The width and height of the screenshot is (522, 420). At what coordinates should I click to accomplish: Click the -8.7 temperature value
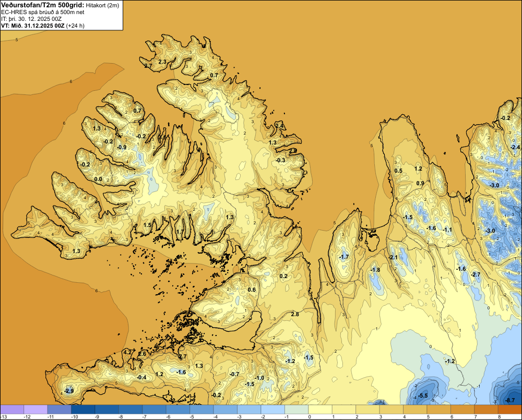(509, 400)
